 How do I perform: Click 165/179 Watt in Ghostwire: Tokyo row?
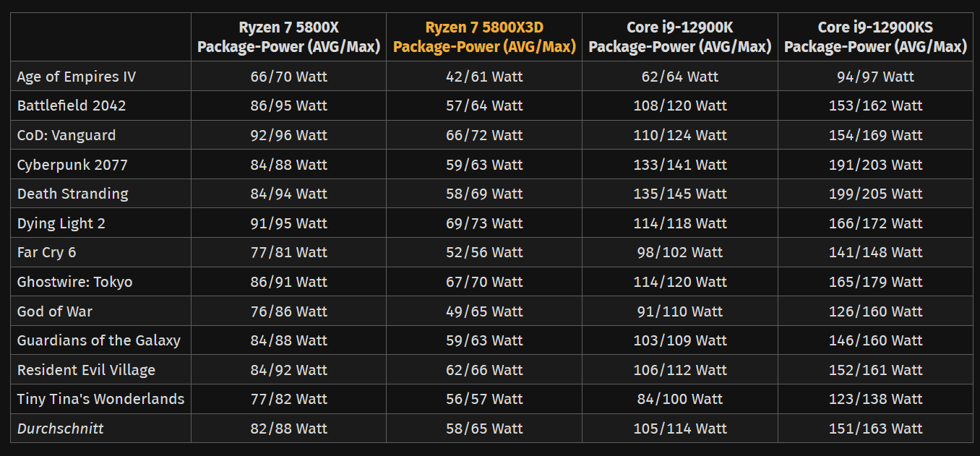click(875, 282)
